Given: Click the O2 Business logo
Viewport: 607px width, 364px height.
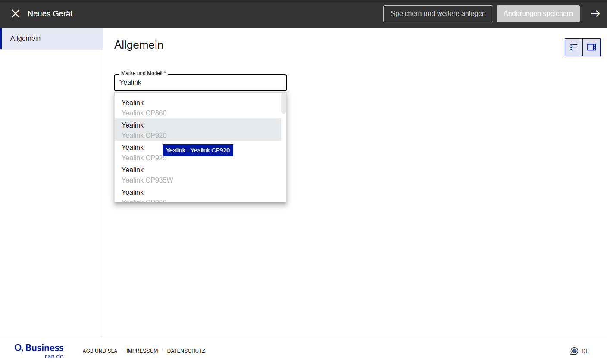Looking at the screenshot, I should 39,351.
